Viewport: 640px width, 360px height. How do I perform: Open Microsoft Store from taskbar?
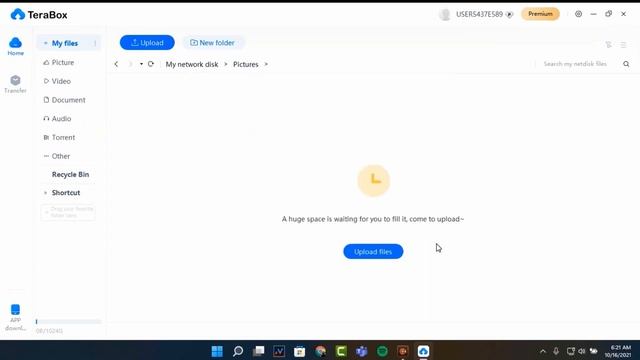click(300, 351)
